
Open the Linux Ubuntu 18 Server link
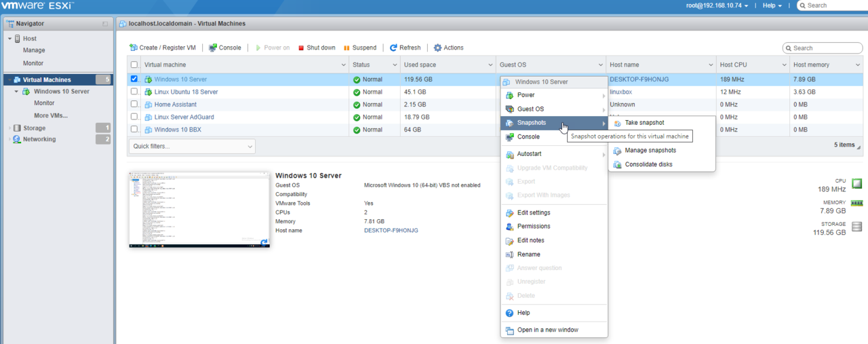(x=186, y=92)
